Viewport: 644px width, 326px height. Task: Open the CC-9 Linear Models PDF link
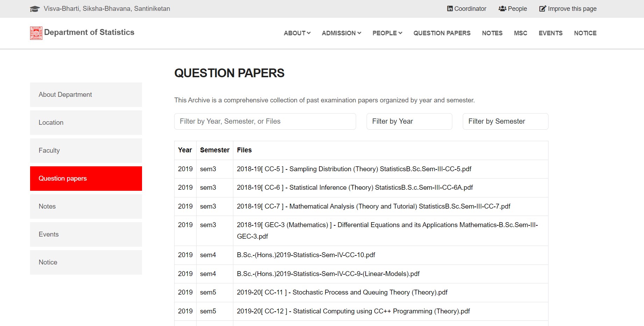(328, 274)
